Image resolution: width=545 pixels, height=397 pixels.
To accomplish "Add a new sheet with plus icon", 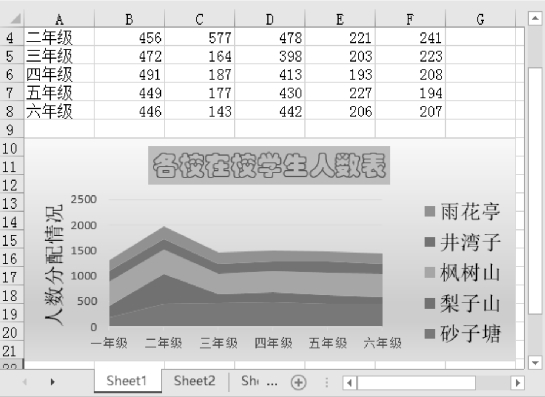I will (299, 382).
